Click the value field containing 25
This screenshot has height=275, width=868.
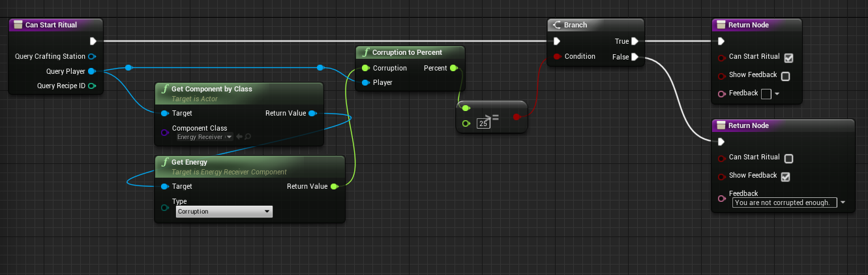coord(483,123)
